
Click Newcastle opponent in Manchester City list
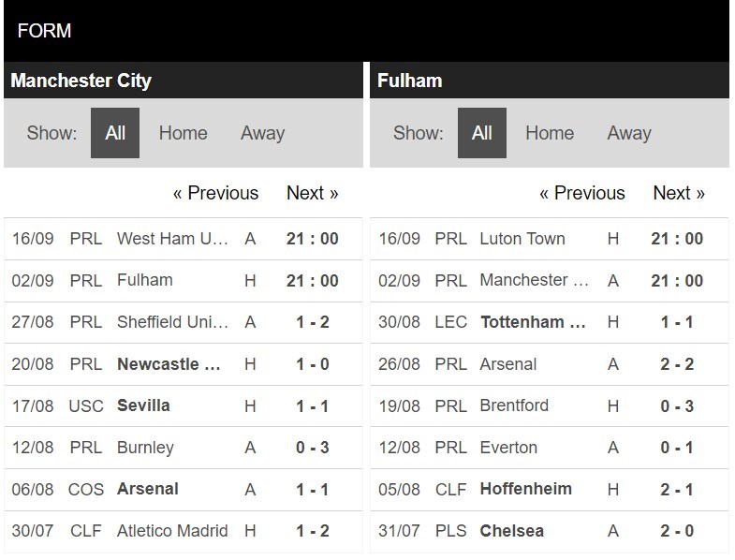169,364
